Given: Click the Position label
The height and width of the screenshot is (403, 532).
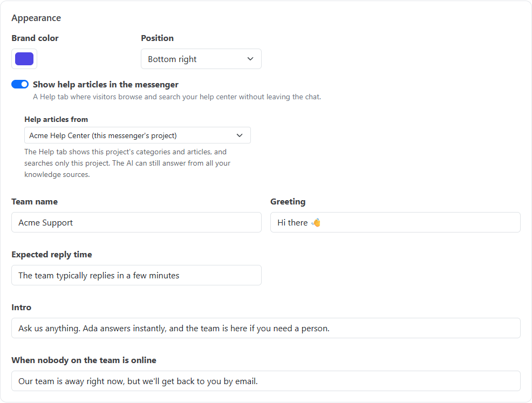Looking at the screenshot, I should [x=158, y=38].
